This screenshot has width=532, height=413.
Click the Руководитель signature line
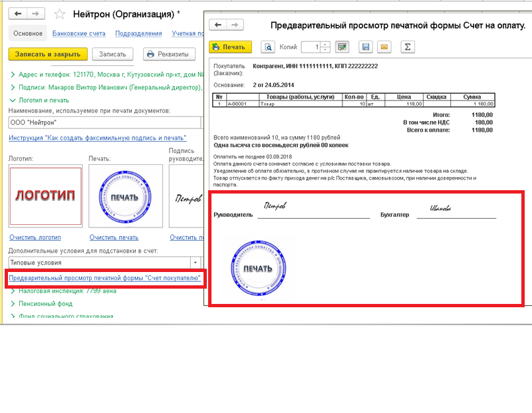click(313, 217)
